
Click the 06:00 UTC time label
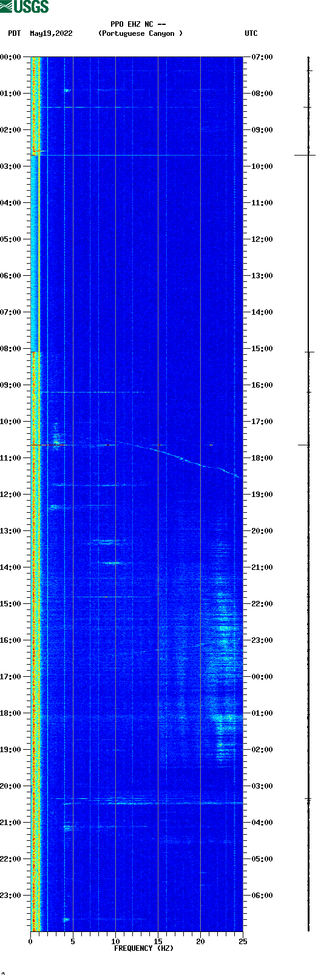(262, 896)
